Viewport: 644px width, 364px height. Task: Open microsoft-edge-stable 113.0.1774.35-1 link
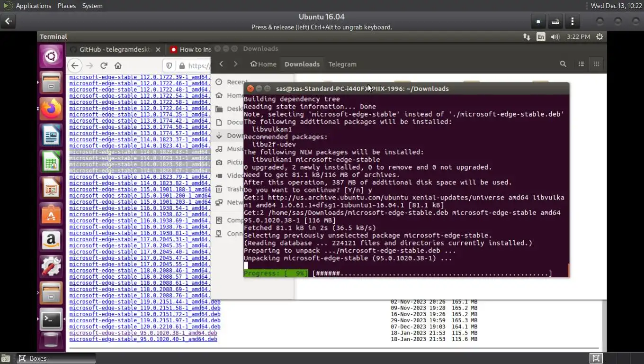pos(140,115)
